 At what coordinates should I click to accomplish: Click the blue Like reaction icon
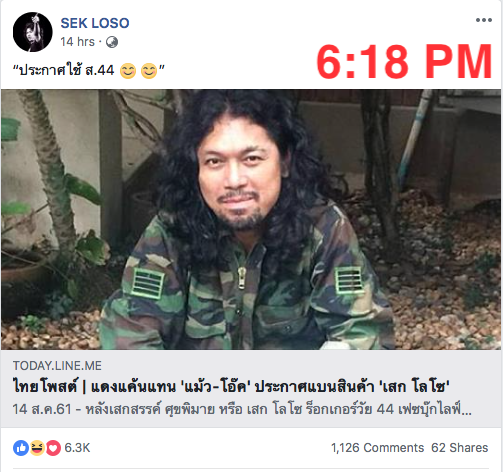21,448
